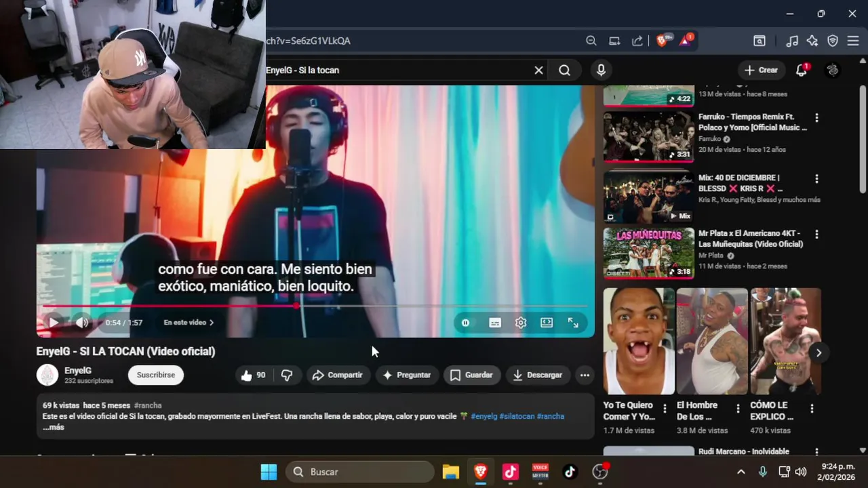This screenshot has width=868, height=488.
Task: Open the EnyelG channel name link
Action: pos(78,370)
